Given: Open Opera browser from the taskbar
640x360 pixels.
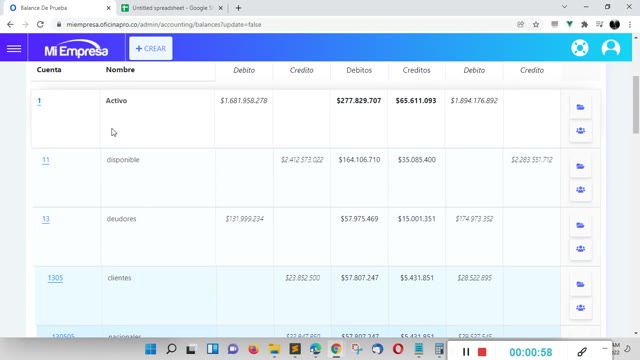Looking at the screenshot, I should point(398,349).
